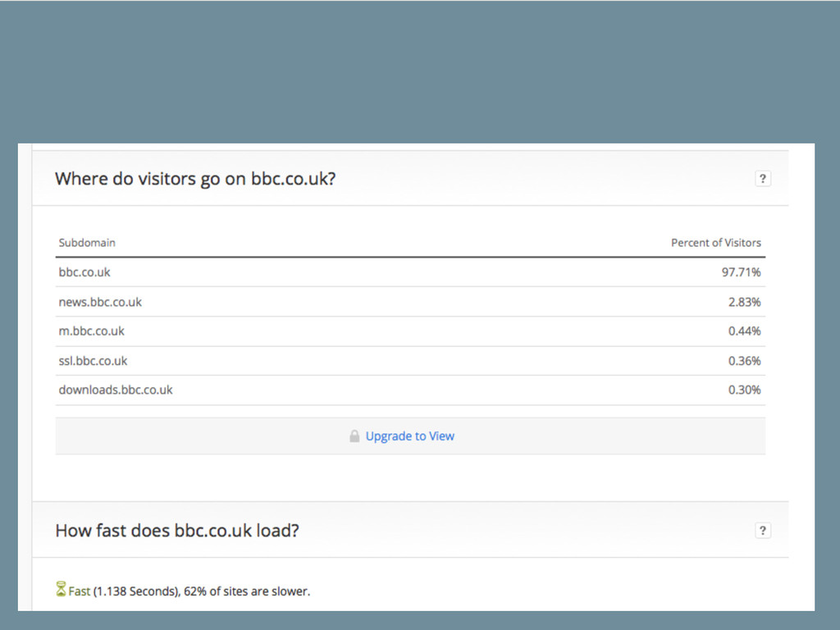Click the ssl.bbc.co.uk subdomain
This screenshot has height=630, width=840.
tap(94, 361)
